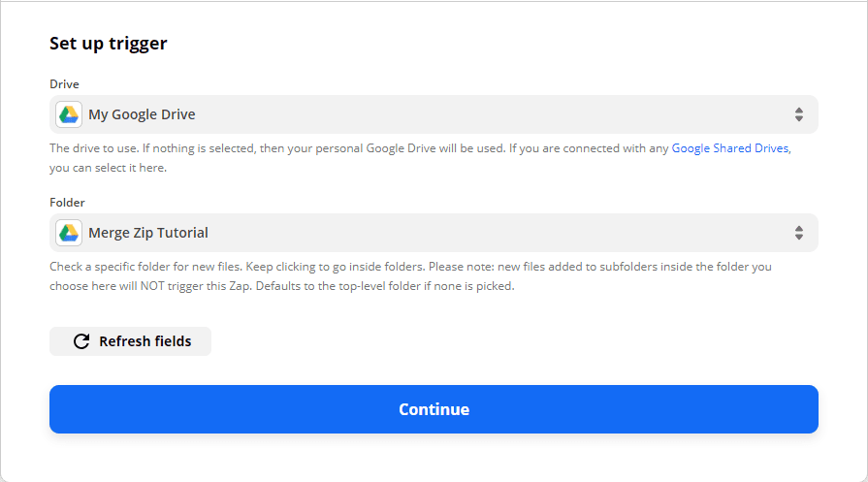This screenshot has width=868, height=482.
Task: Click the down arrow on the Folder selector
Action: 799,238
